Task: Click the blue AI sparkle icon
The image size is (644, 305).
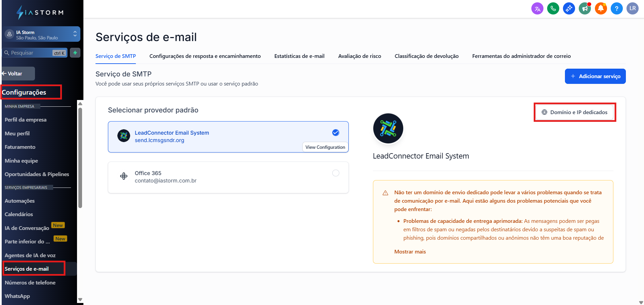Action: coord(569,9)
